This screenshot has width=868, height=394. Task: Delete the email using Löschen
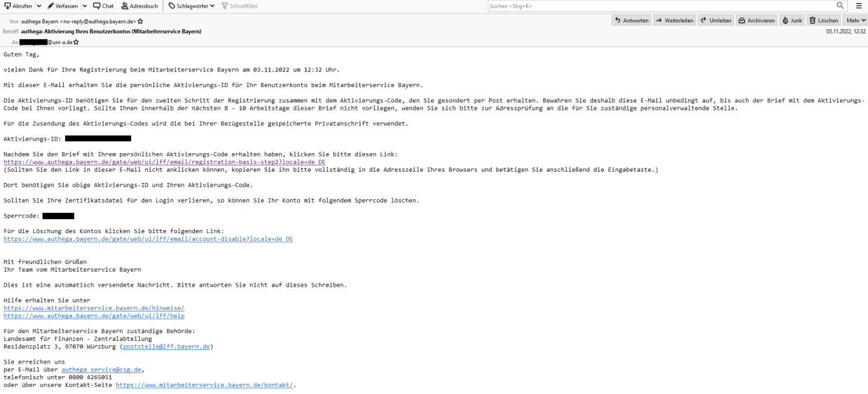823,20
